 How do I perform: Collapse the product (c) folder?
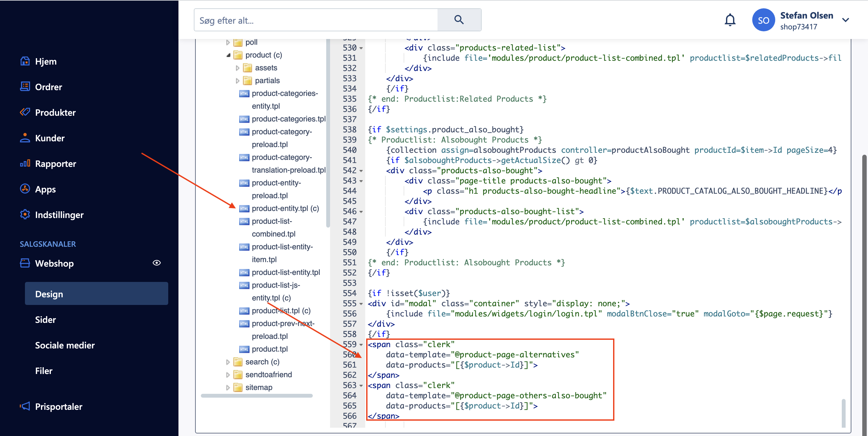(228, 55)
